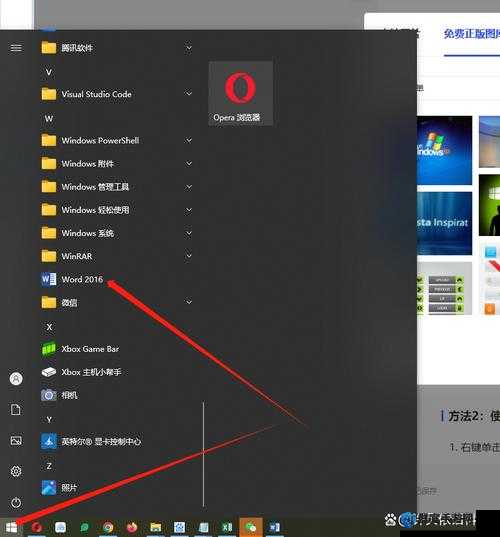This screenshot has width=500, height=537.
Task: Open Excel from the taskbar
Action: (x=227, y=527)
